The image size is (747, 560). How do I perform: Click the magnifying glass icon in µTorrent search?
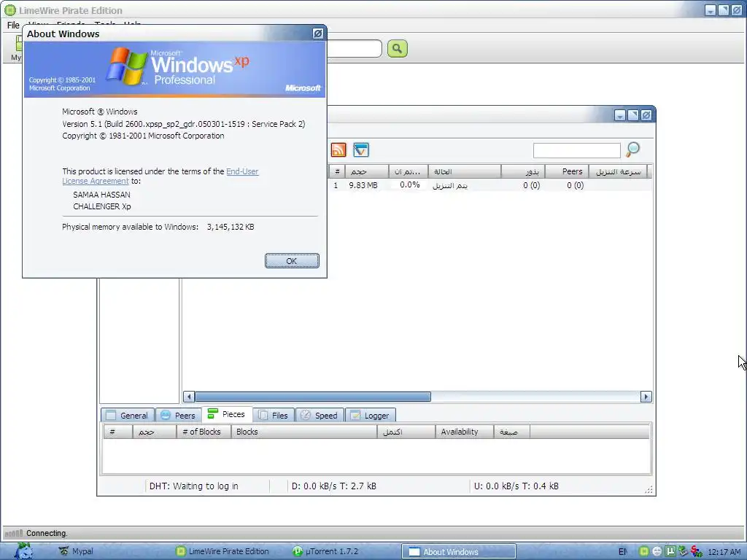click(x=632, y=149)
